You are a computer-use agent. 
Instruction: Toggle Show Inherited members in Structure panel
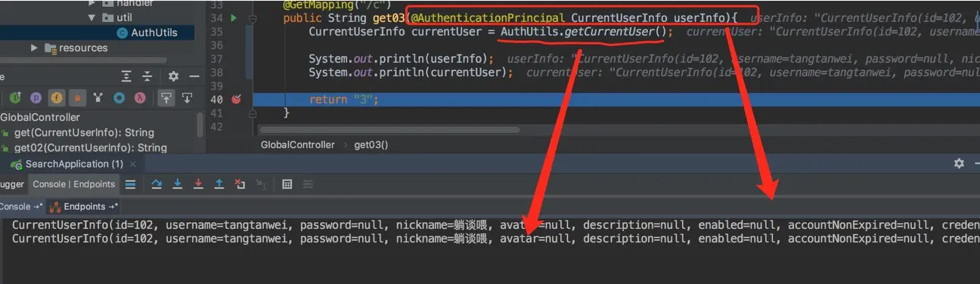(x=15, y=97)
